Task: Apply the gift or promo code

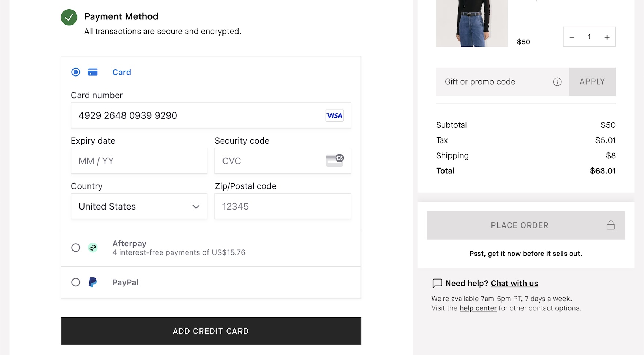Action: (x=592, y=82)
